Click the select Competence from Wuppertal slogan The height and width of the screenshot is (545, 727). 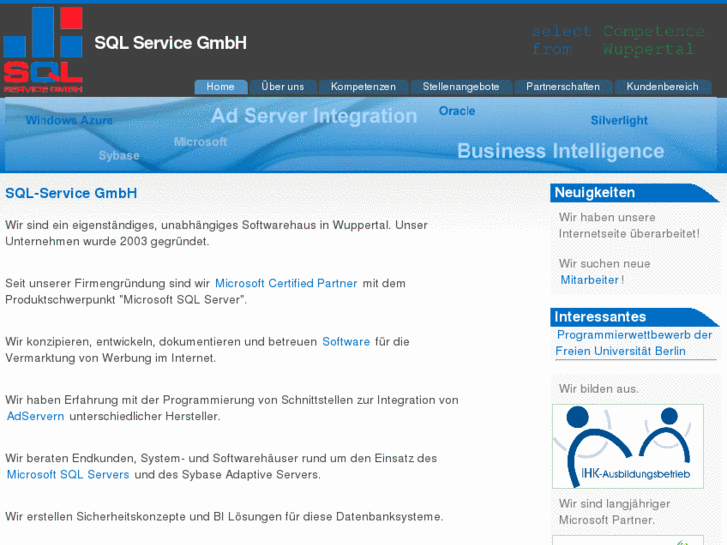pos(618,40)
